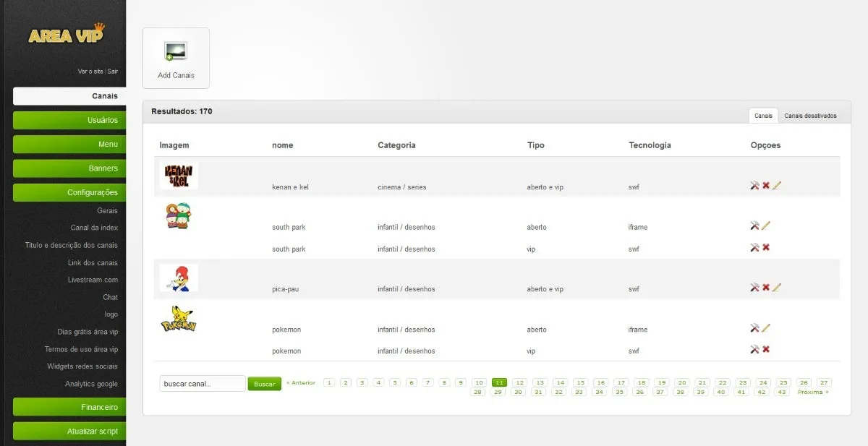
Task: Open the Pokemon Pikachu thumbnail
Action: click(x=179, y=318)
